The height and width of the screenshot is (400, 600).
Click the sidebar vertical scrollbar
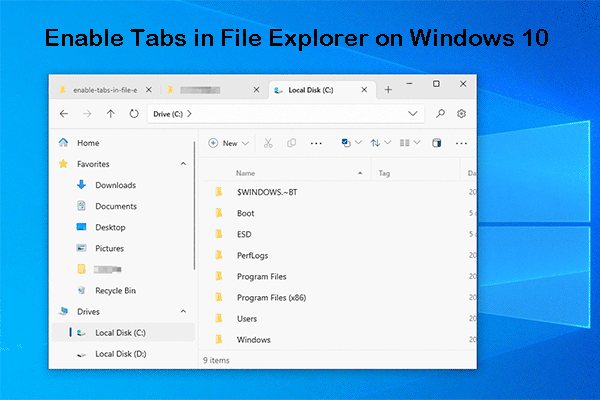194,205
